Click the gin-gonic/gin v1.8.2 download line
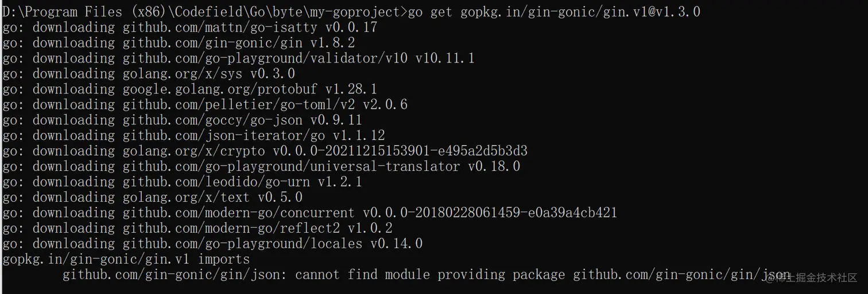This screenshot has height=294, width=868. (179, 42)
